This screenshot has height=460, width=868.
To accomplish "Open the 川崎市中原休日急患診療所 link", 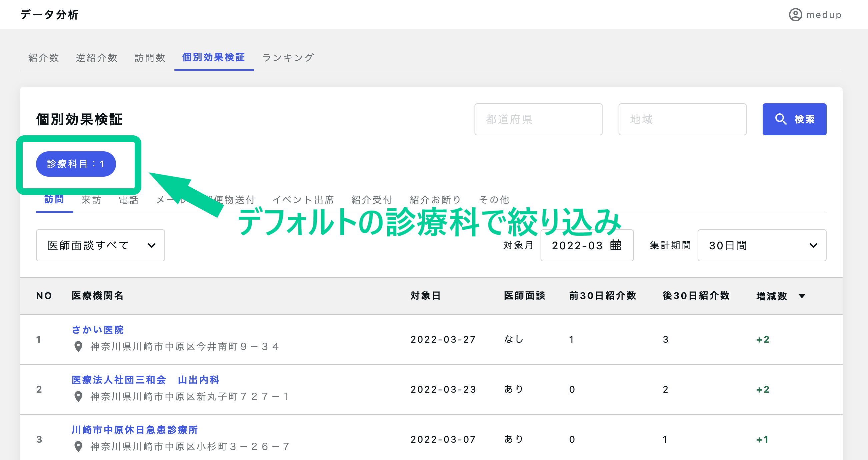I will [x=135, y=430].
